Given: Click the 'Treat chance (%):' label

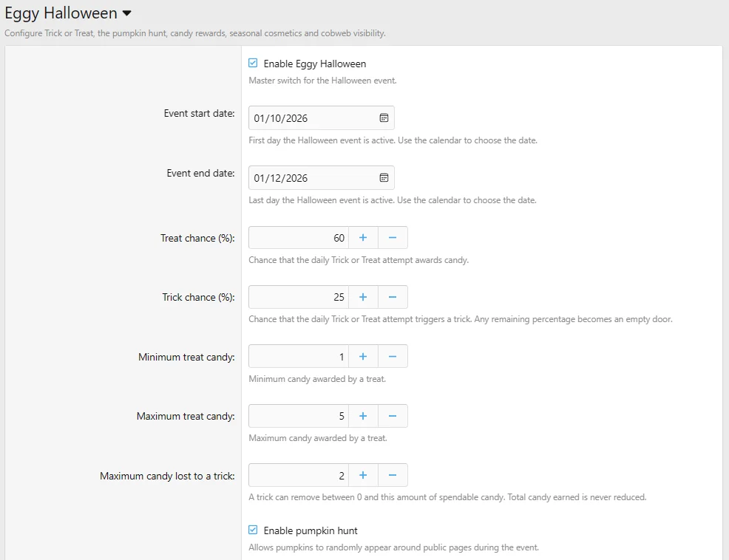Looking at the screenshot, I should [197, 238].
